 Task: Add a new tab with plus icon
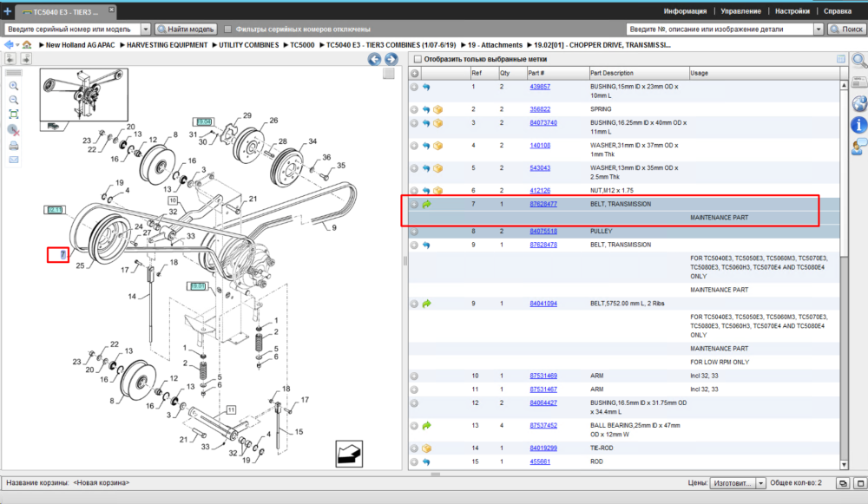7,11
